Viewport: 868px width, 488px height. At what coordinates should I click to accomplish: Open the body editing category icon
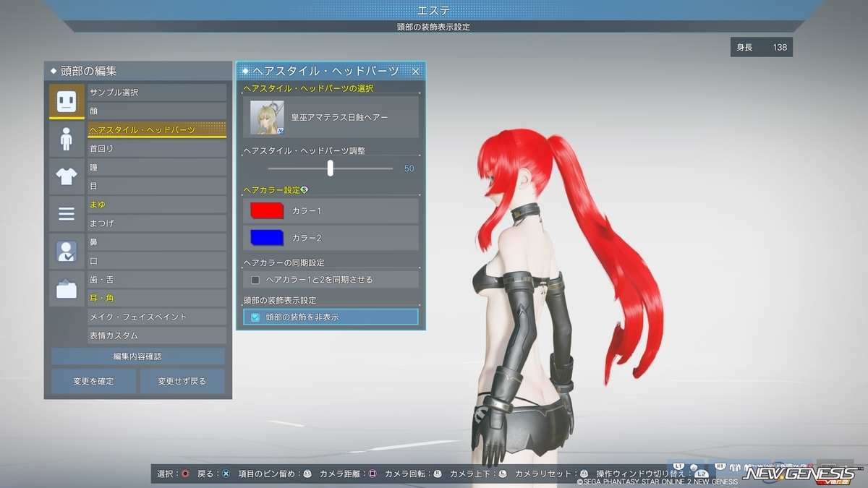(67, 139)
